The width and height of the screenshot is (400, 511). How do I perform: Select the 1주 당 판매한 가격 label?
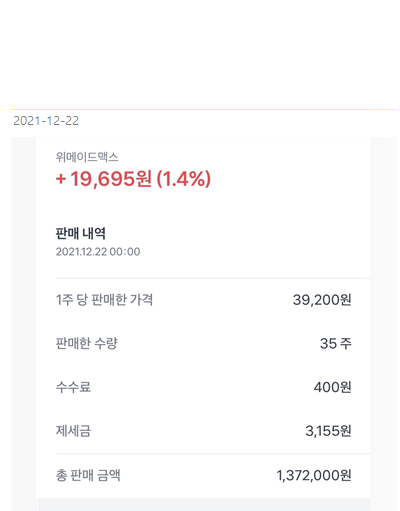tap(104, 300)
